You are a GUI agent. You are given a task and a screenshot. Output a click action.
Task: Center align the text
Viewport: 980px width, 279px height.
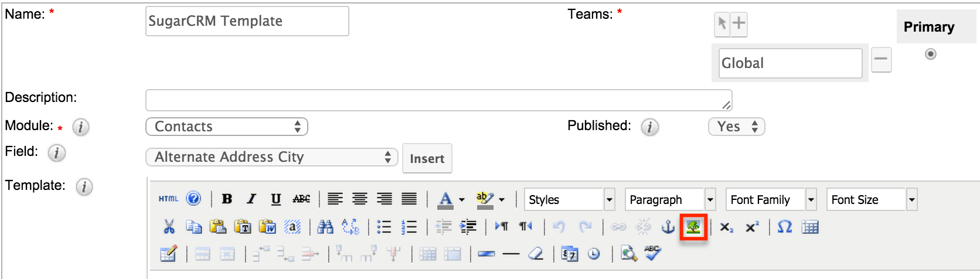pyautogui.click(x=360, y=199)
